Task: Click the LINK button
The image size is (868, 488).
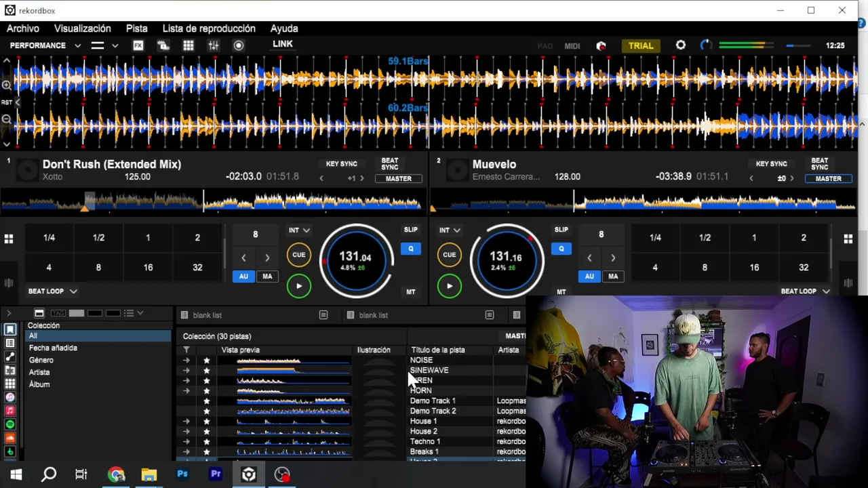Action: [283, 44]
